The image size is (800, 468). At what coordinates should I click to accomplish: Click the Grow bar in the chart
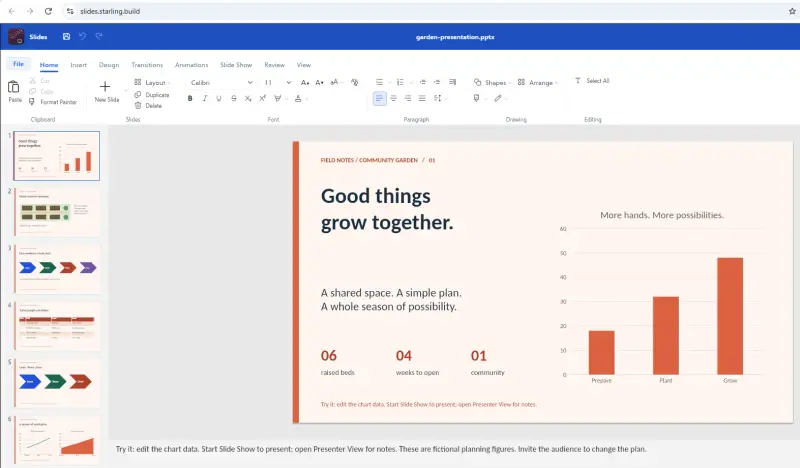(x=730, y=316)
